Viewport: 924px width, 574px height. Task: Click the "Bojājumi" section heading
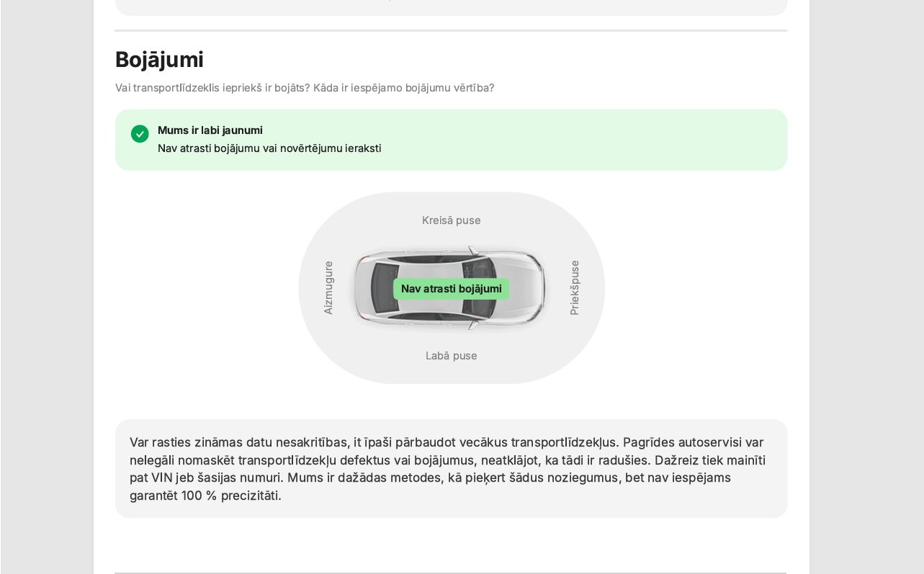pos(159,59)
